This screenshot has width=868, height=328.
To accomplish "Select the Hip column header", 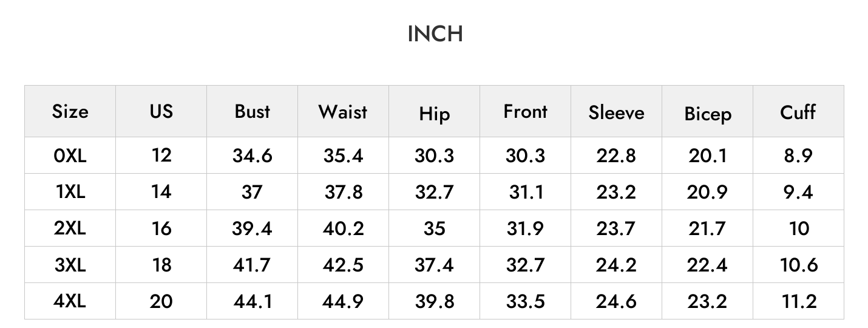I will tap(434, 114).
